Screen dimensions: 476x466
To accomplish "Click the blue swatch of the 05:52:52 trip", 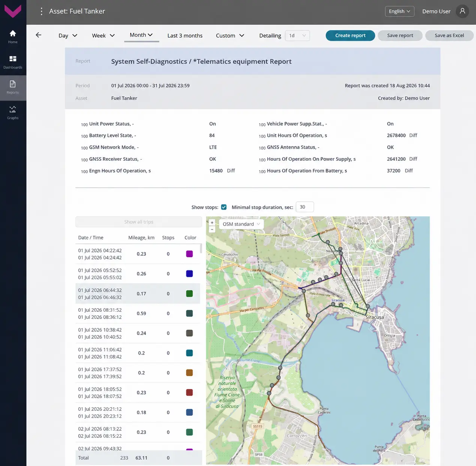I will [x=190, y=274].
